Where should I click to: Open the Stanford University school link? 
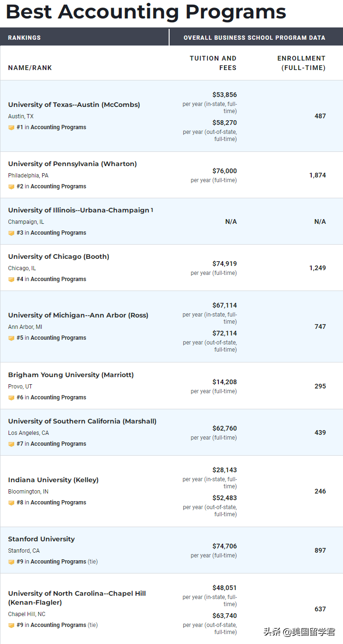(x=41, y=539)
